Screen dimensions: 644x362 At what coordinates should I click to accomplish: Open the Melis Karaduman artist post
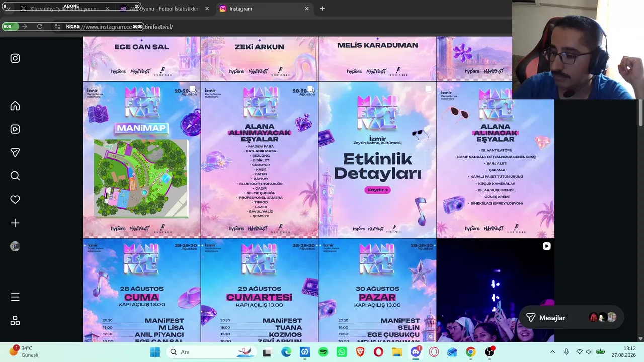pyautogui.click(x=377, y=58)
